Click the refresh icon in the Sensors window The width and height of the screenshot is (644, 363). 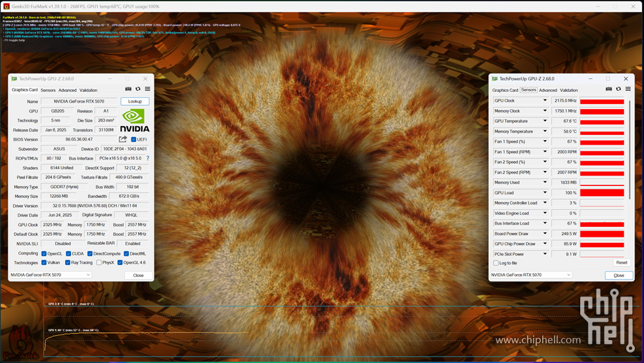pos(618,89)
